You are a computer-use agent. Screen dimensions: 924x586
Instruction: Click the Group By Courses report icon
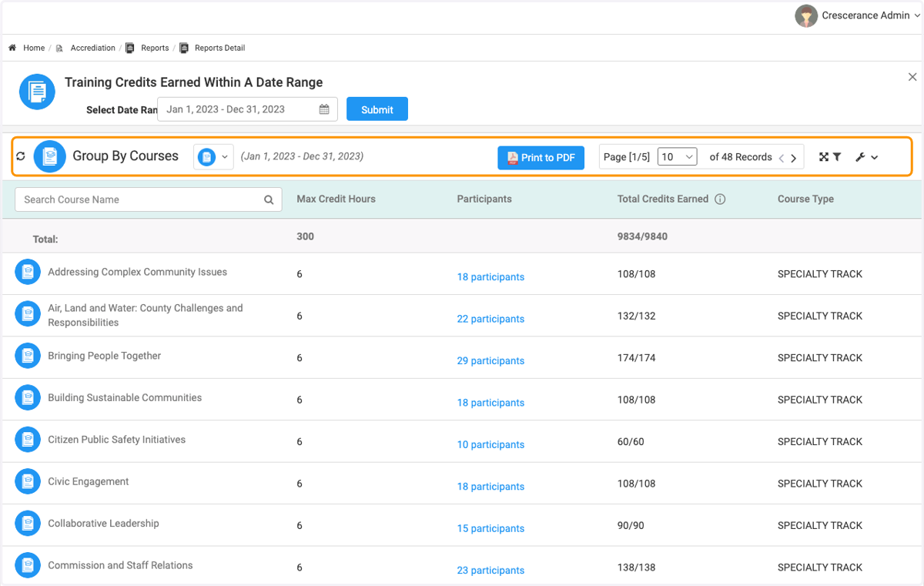50,156
